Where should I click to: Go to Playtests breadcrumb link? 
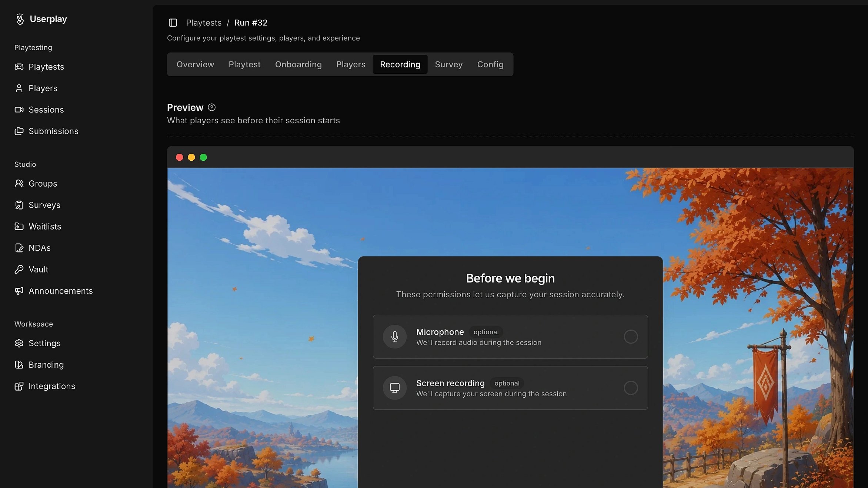(x=204, y=23)
